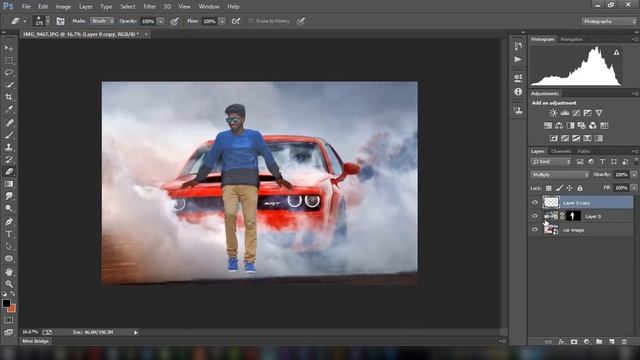Switch to the Navigator tab
The height and width of the screenshot is (360, 640).
[x=571, y=40]
